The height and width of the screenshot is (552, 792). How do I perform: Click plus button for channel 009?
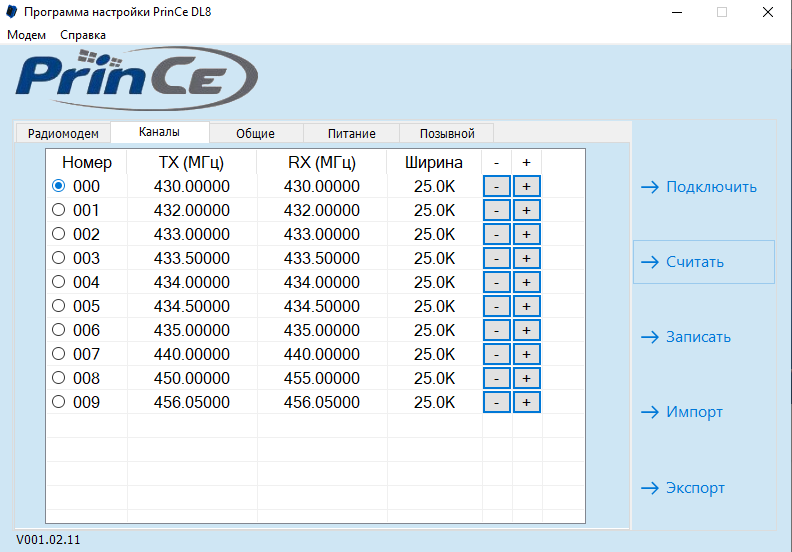526,402
